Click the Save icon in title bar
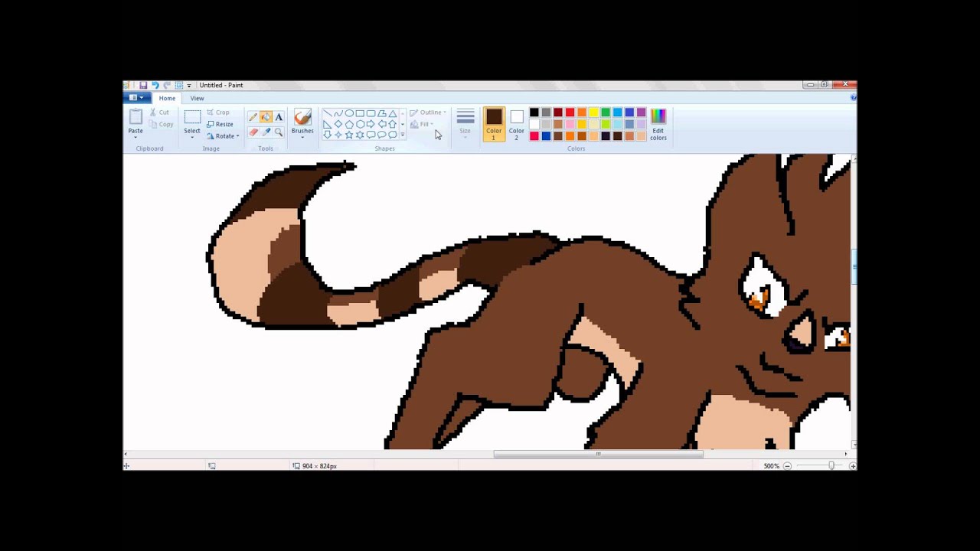This screenshot has height=551, width=980. 143,85
